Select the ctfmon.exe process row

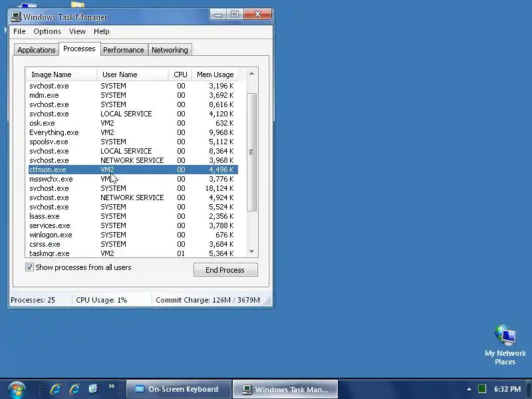tap(132, 170)
